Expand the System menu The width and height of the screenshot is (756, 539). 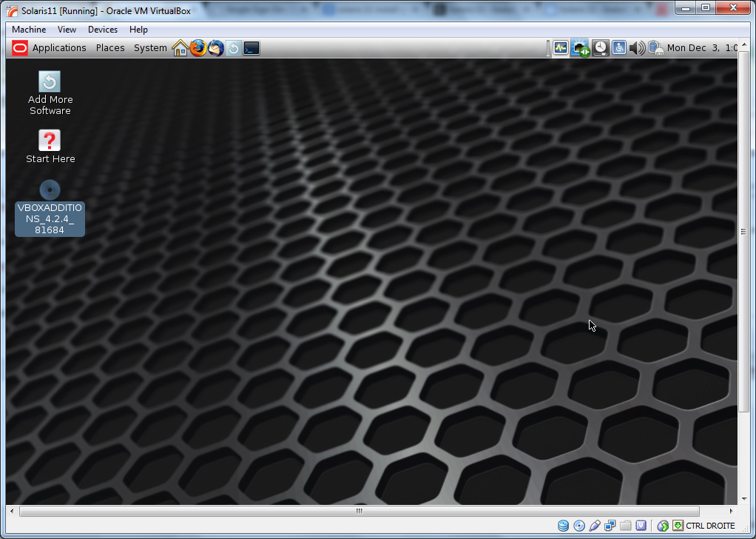(150, 48)
